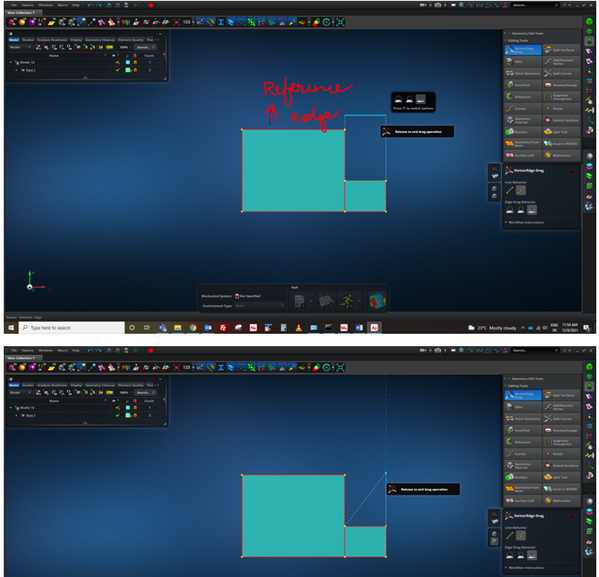Select third Edge Drag Behavior option in upper side panel

532,210
